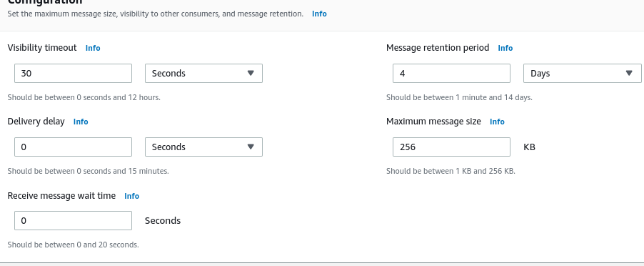The image size is (644, 266).
Task: Open Info link next to Configuration description
Action: coord(319,14)
